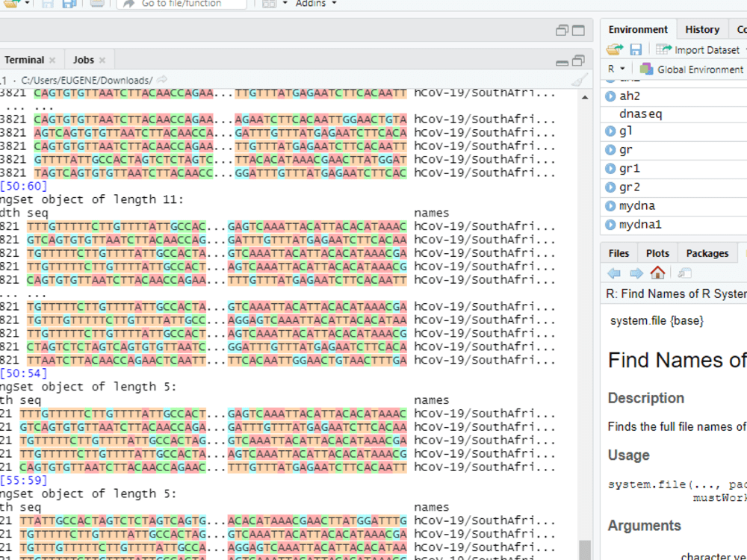
Task: Load a workspace via the open-folder icon
Action: point(615,49)
